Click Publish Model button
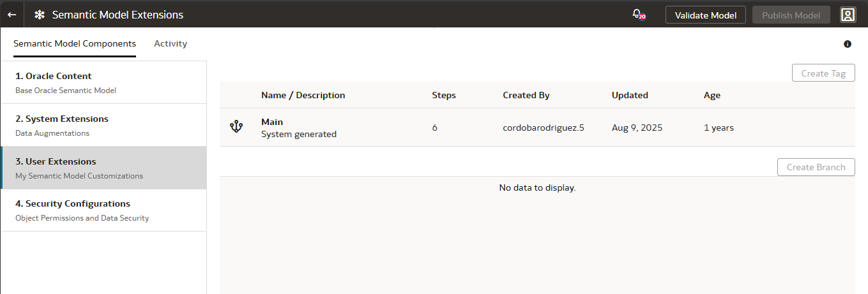 click(791, 15)
